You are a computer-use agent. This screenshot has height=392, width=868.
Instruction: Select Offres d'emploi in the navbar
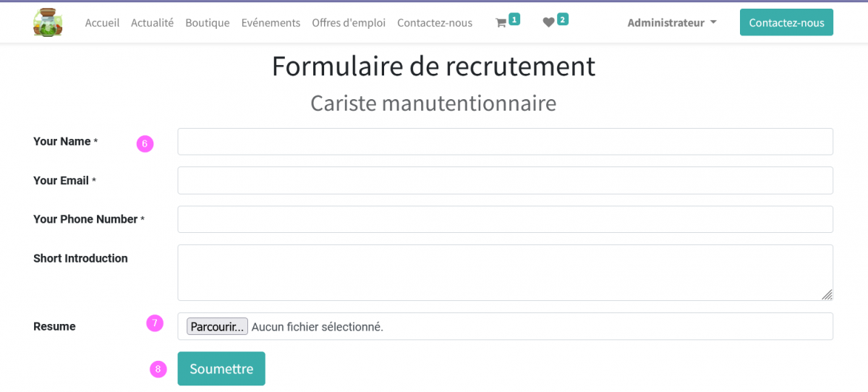pyautogui.click(x=349, y=22)
